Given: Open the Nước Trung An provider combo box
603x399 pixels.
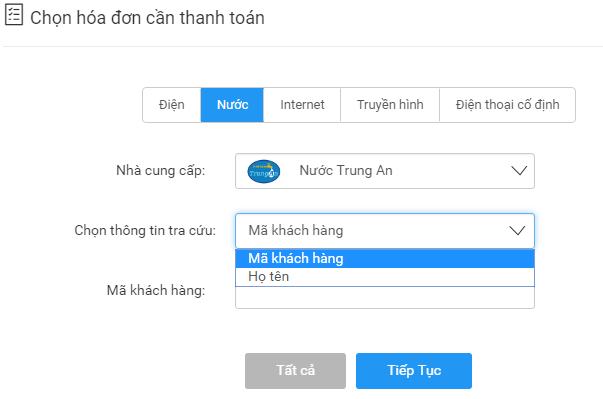Looking at the screenshot, I should [x=385, y=171].
